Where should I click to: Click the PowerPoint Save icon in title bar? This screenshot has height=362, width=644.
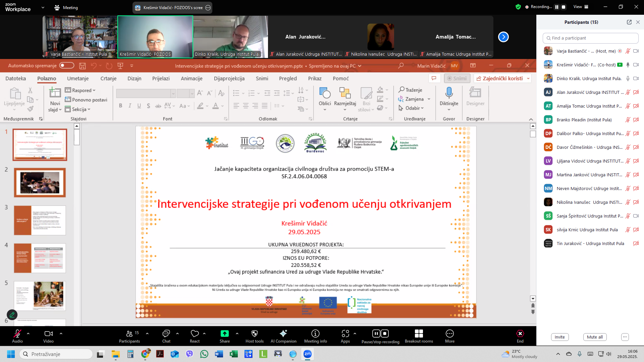(82, 66)
